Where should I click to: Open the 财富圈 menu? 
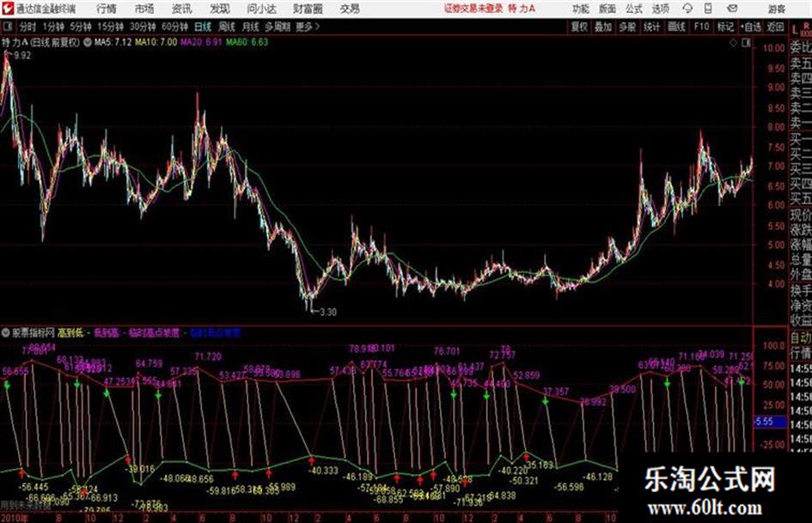click(x=308, y=9)
